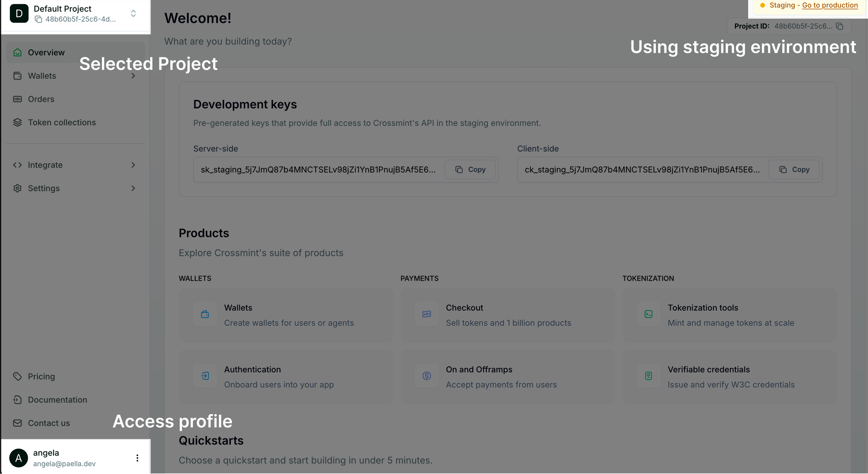868x474 pixels.
Task: Click the angela@paella.dev email text
Action: coord(64,464)
